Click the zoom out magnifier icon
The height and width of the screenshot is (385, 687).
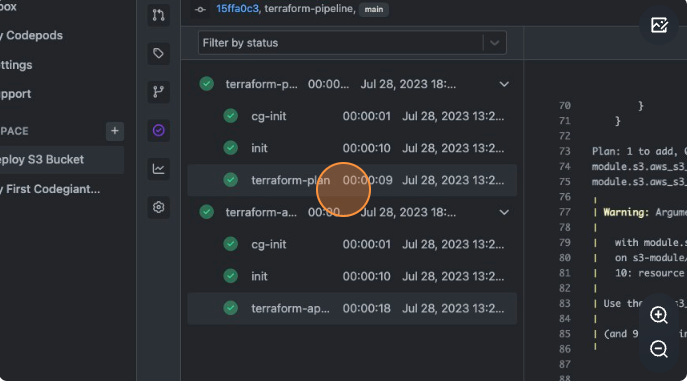pyautogui.click(x=659, y=349)
